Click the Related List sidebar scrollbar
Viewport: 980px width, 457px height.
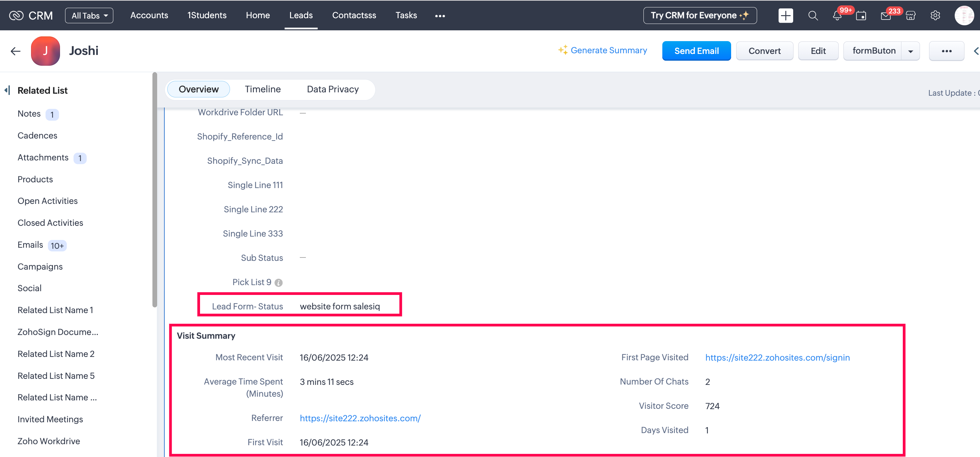[154, 190]
